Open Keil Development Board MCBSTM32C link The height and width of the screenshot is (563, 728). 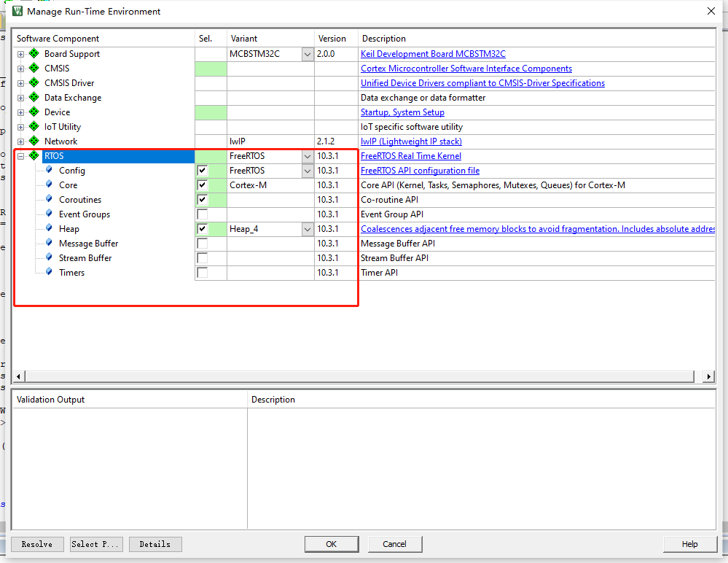tap(433, 54)
